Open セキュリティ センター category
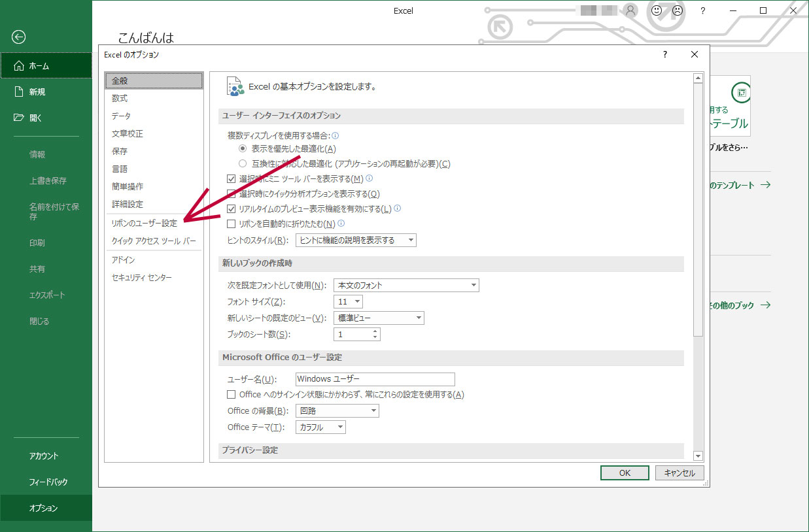809x532 pixels. (154, 278)
